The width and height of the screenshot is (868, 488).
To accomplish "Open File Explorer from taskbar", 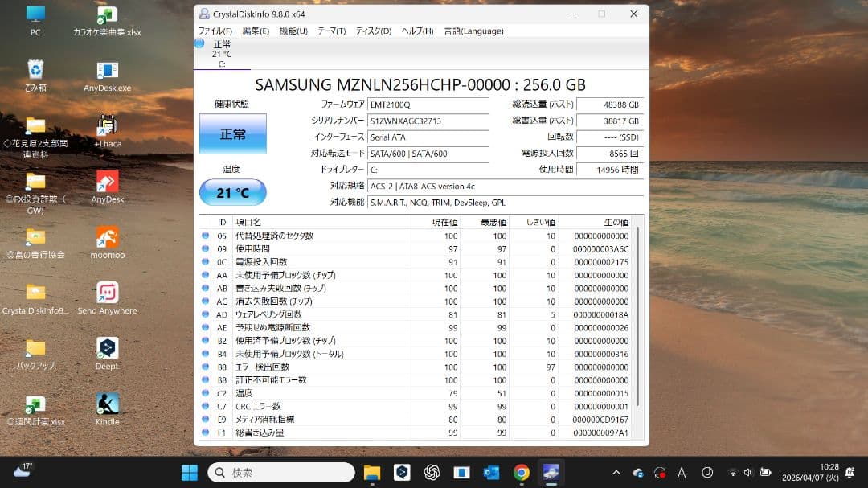I will pos(372,473).
